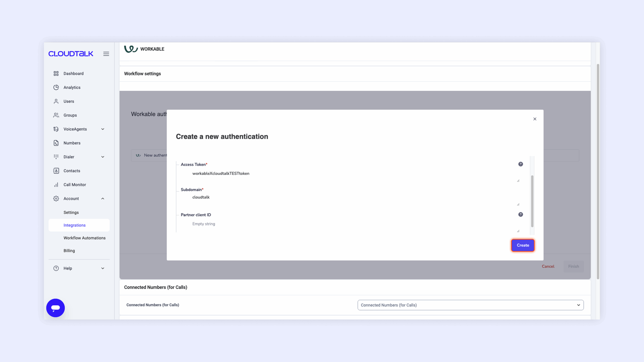Open the Dashboard grid icon

(x=56, y=73)
